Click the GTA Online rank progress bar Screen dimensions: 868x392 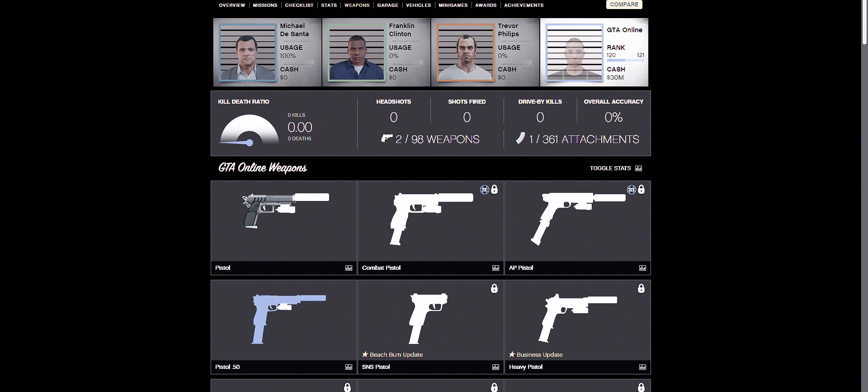tap(625, 60)
